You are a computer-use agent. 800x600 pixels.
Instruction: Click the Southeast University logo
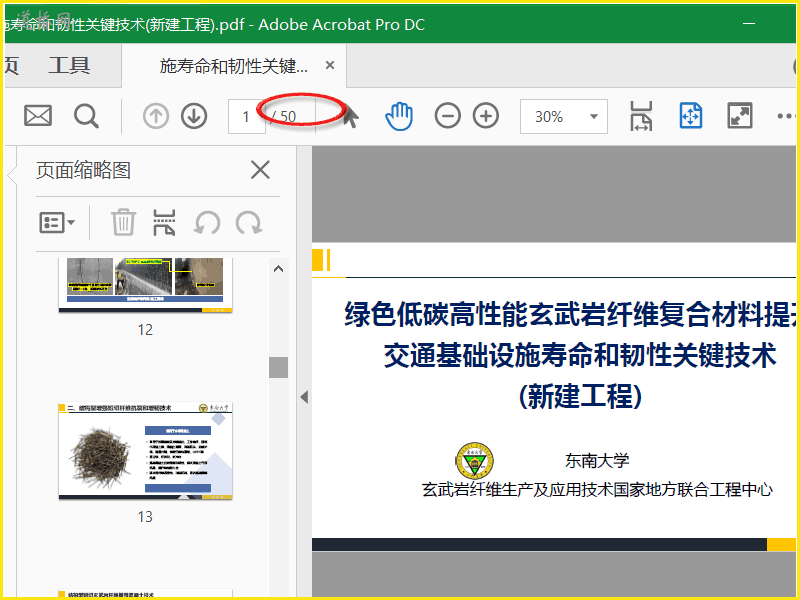click(474, 460)
